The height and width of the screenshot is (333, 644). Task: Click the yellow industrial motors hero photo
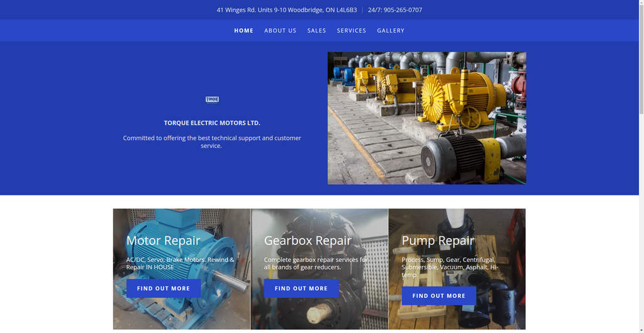[427, 118]
